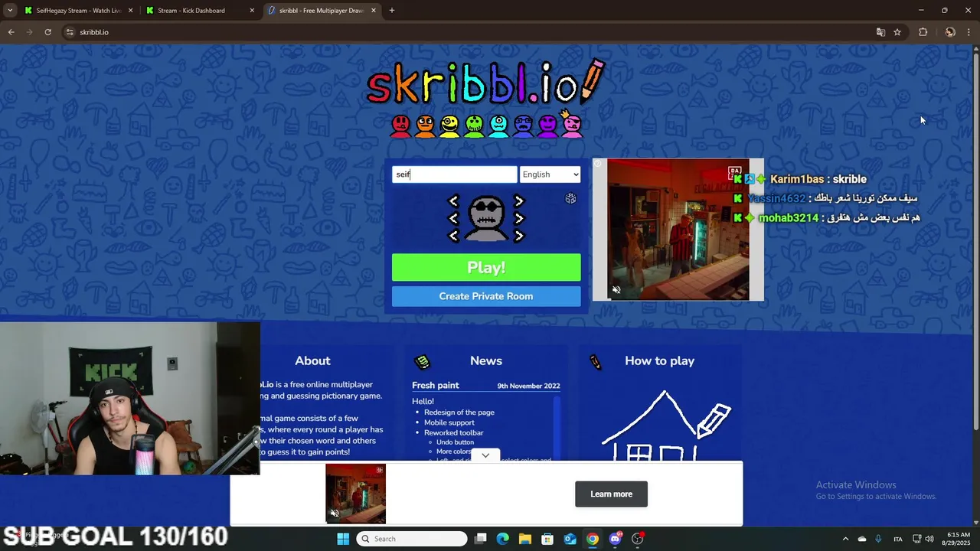
Task: Go back in browser history
Action: 11,32
